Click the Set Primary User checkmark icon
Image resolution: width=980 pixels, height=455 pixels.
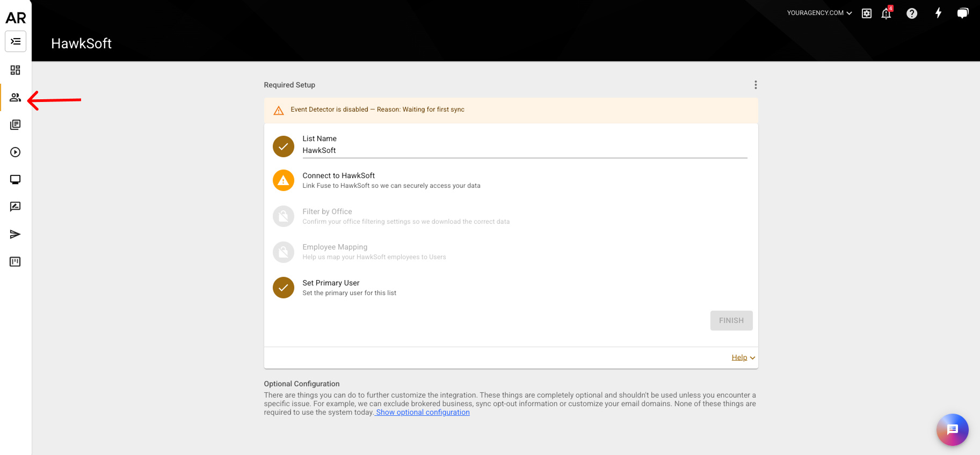tap(284, 288)
